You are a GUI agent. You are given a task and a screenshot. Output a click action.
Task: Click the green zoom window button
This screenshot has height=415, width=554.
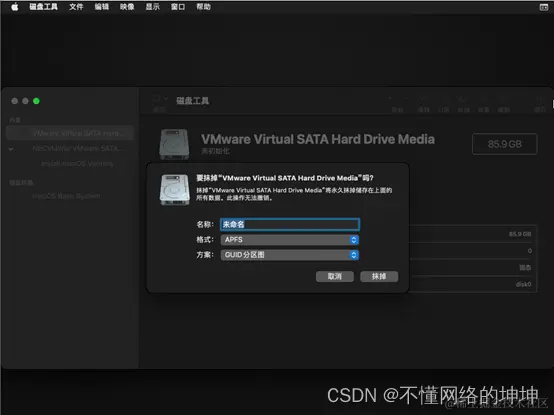36,101
